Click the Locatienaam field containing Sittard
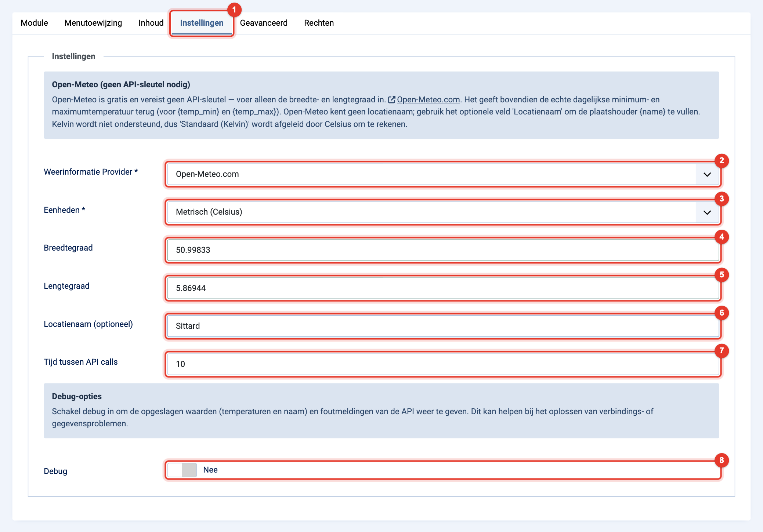The image size is (763, 532). pyautogui.click(x=443, y=326)
